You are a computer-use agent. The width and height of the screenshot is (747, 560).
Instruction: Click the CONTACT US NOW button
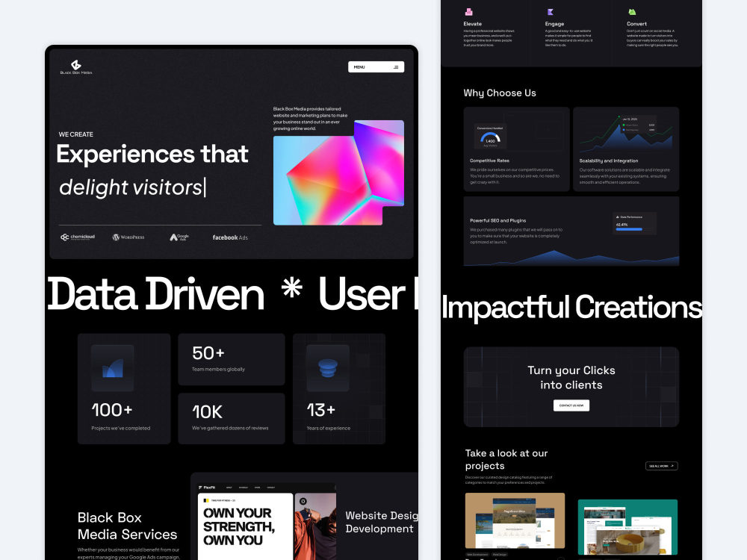(571, 405)
